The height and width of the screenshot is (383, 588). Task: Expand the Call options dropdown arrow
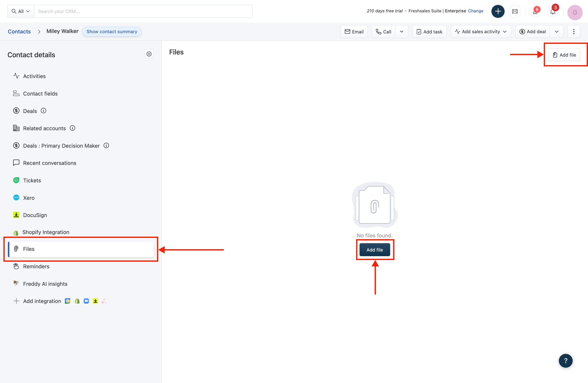tap(401, 32)
